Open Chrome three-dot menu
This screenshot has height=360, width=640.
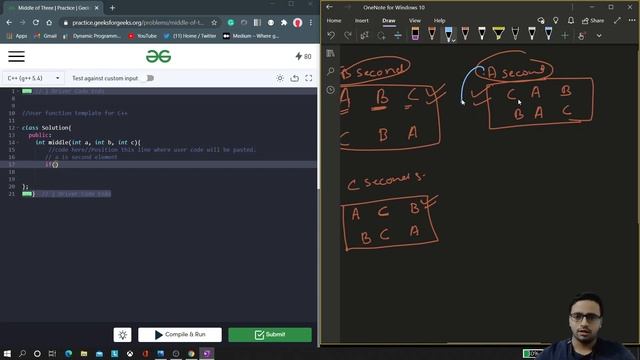pos(311,22)
